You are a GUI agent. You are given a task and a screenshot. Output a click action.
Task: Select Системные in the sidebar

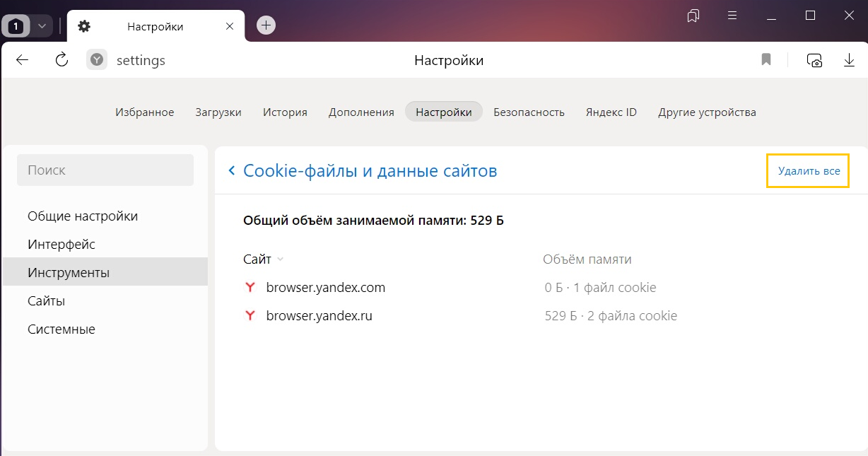tap(61, 329)
